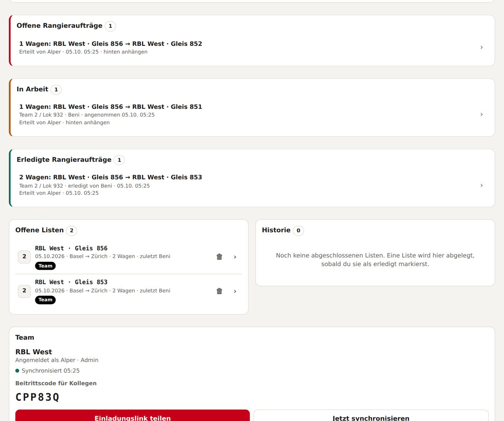Viewport: 504px width, 421px height.
Task: Click the wagon count badge of Gleis 853 list
Action: [24, 291]
